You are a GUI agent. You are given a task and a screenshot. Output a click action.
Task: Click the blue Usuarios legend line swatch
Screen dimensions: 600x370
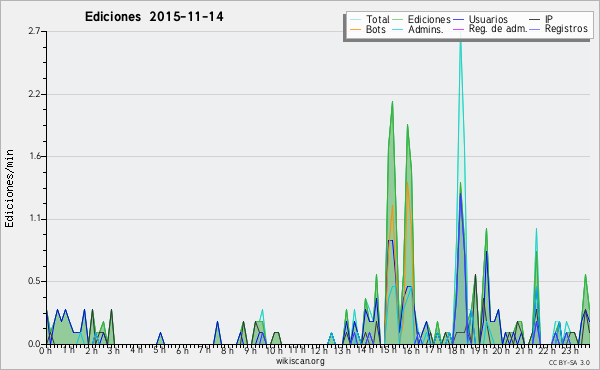458,20
